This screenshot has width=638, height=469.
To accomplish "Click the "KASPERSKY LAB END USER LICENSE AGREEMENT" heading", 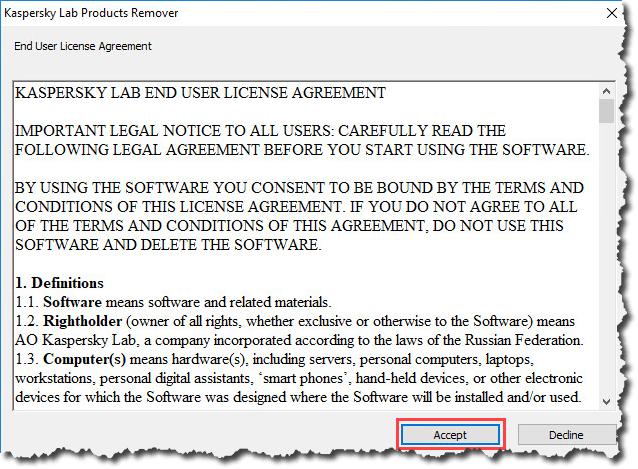I will (201, 93).
